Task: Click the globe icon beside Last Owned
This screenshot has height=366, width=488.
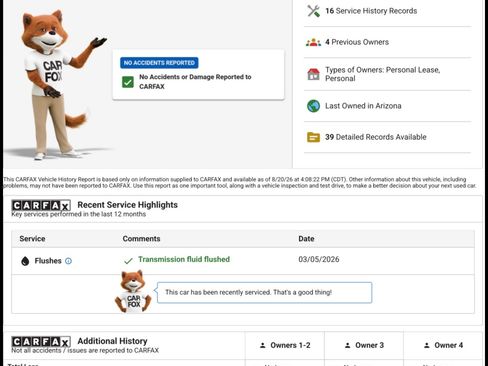Action: [x=313, y=106]
